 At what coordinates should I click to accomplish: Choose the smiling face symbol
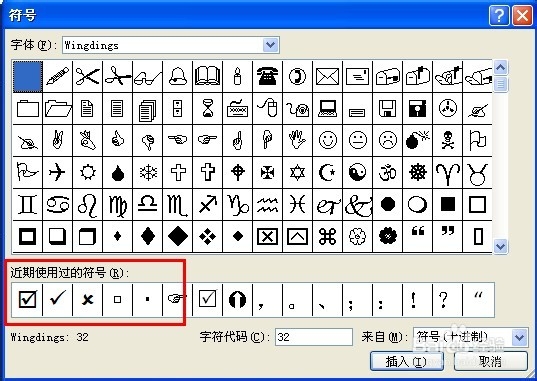(x=327, y=140)
